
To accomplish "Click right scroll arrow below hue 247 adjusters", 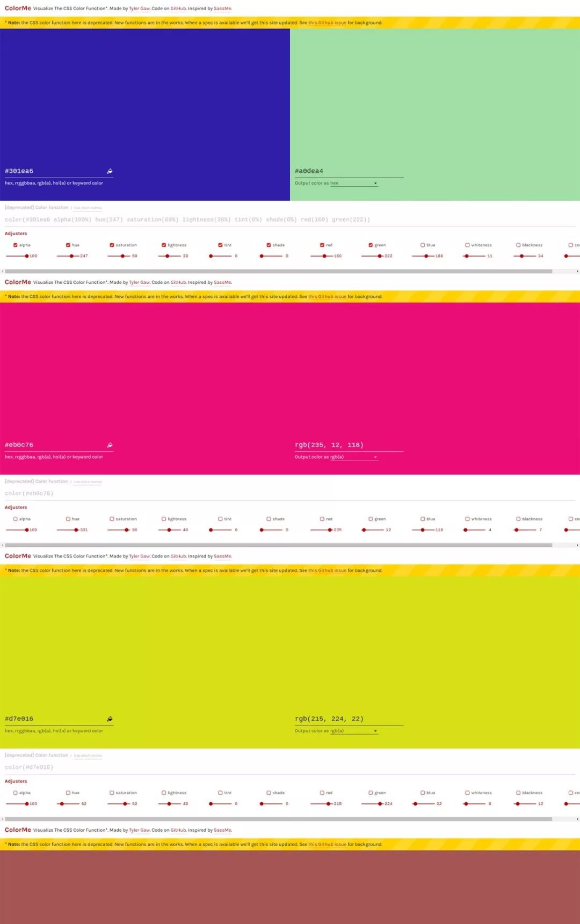I will (x=577, y=272).
